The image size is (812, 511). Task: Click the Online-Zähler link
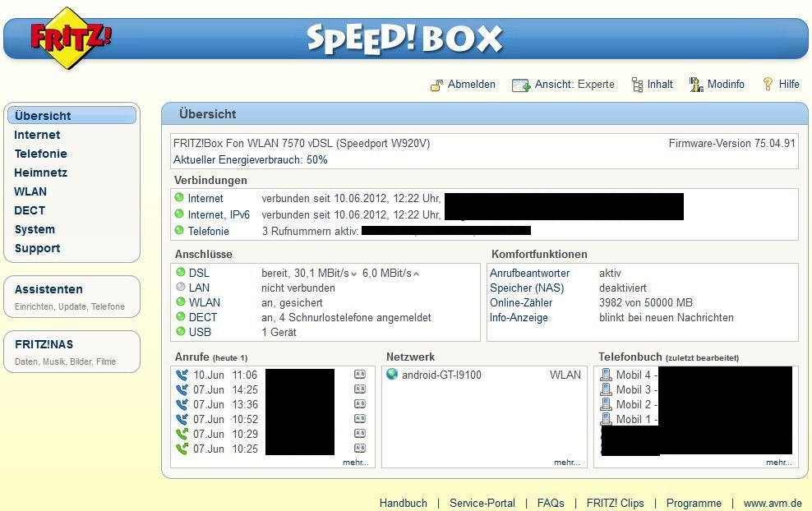(x=521, y=302)
